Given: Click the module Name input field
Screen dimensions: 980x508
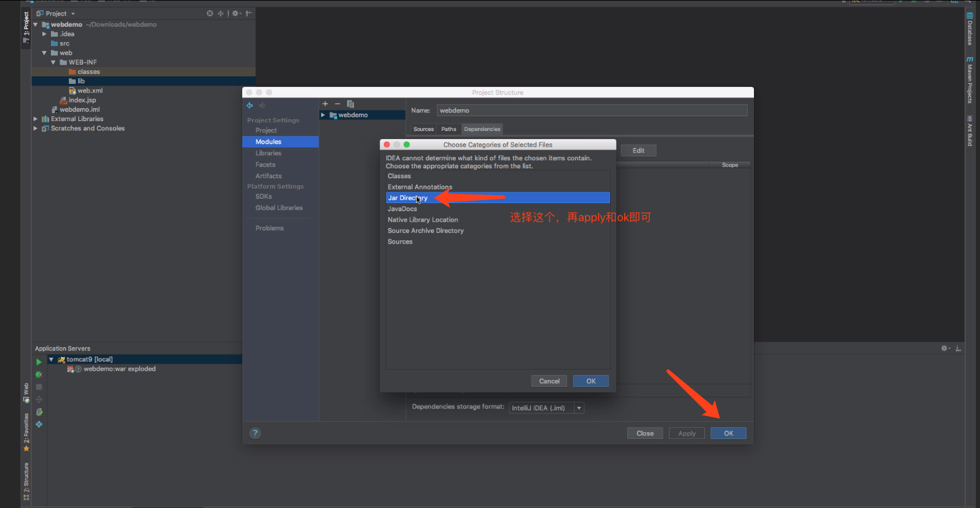Looking at the screenshot, I should point(591,111).
